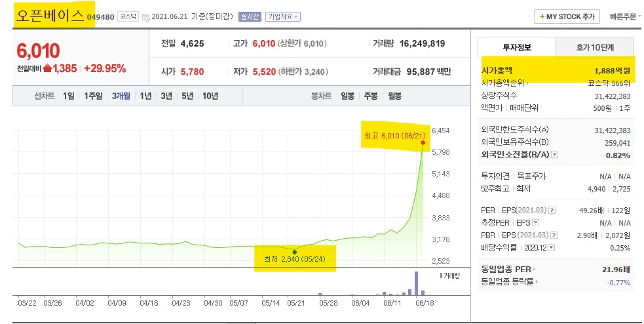This screenshot has height=324, width=644.
Task: Click the 코스닥 market badge
Action: 128,16
